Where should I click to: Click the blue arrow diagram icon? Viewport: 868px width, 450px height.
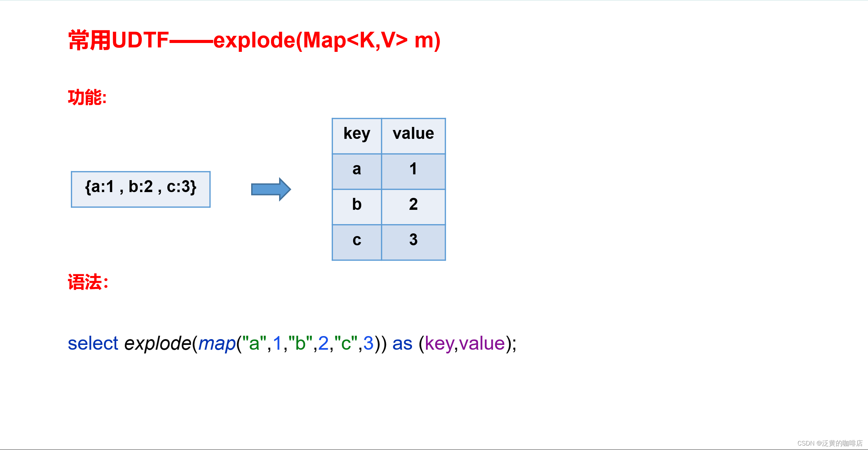click(269, 188)
